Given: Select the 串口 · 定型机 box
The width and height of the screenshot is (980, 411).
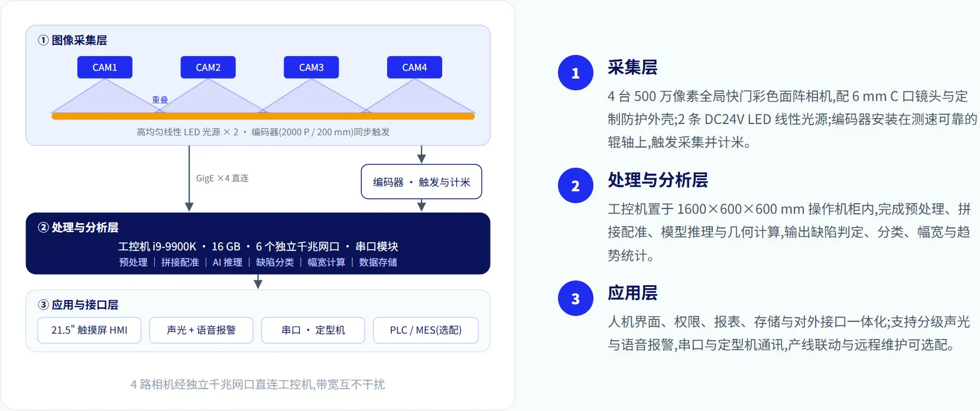Looking at the screenshot, I should tap(313, 330).
